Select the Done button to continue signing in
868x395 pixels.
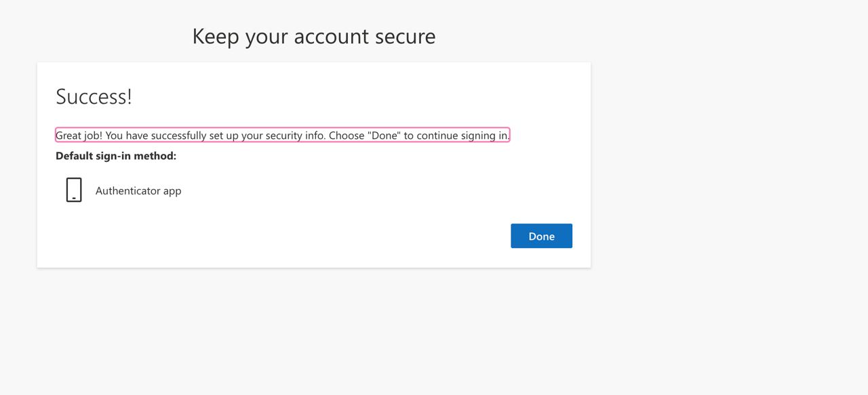click(x=541, y=236)
